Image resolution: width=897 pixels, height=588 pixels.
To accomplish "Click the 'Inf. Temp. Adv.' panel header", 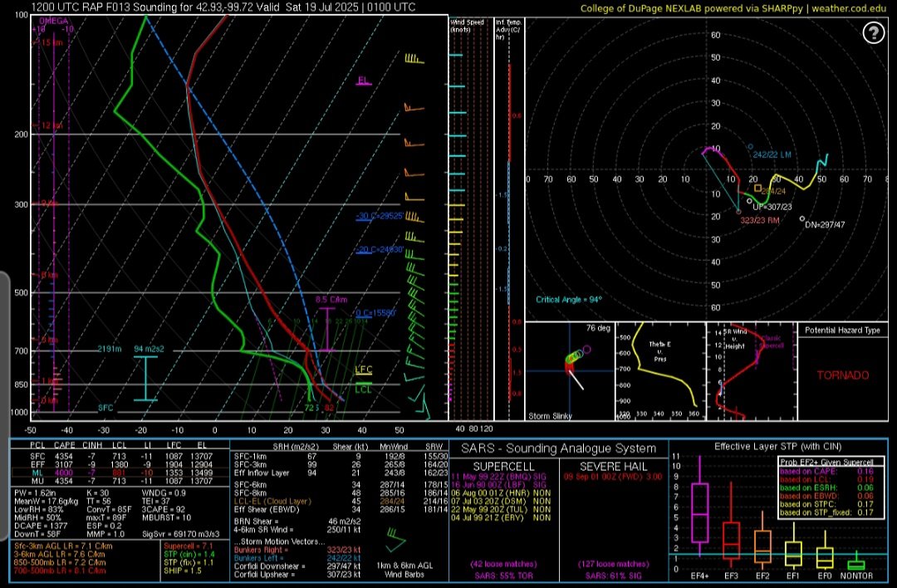I will coord(508,29).
